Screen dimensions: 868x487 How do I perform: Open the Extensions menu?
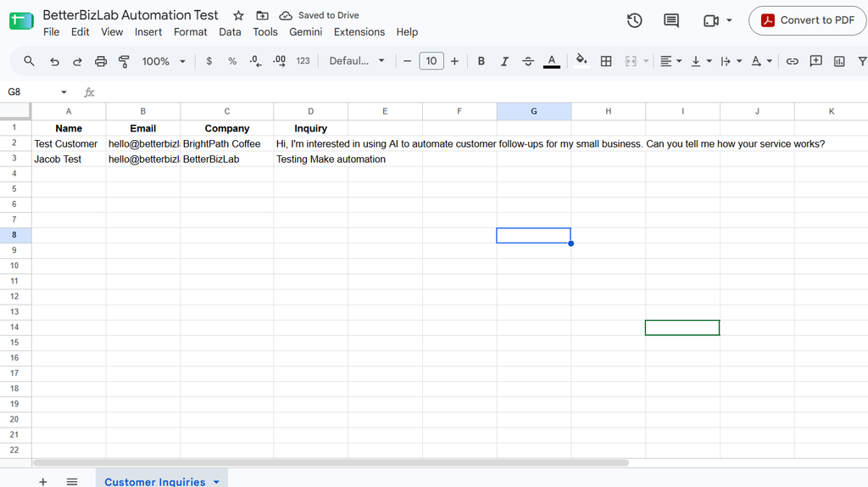coord(359,32)
